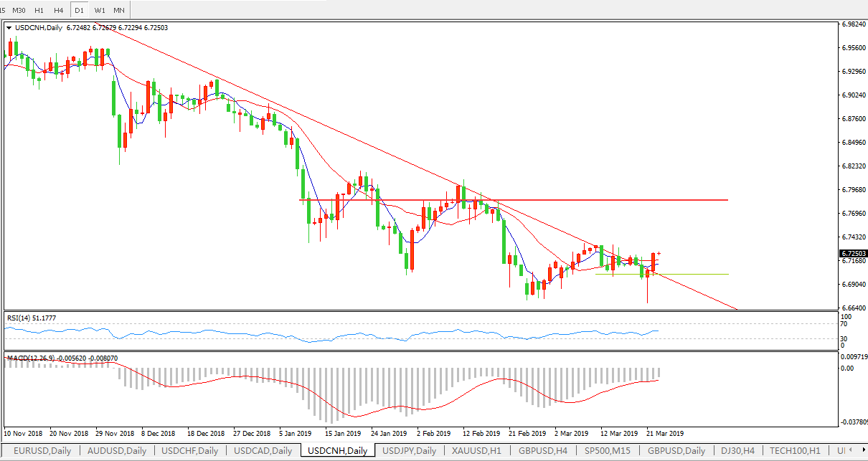Open USDJPY,Daily chart tab
The height and width of the screenshot is (461, 868).
(x=409, y=451)
